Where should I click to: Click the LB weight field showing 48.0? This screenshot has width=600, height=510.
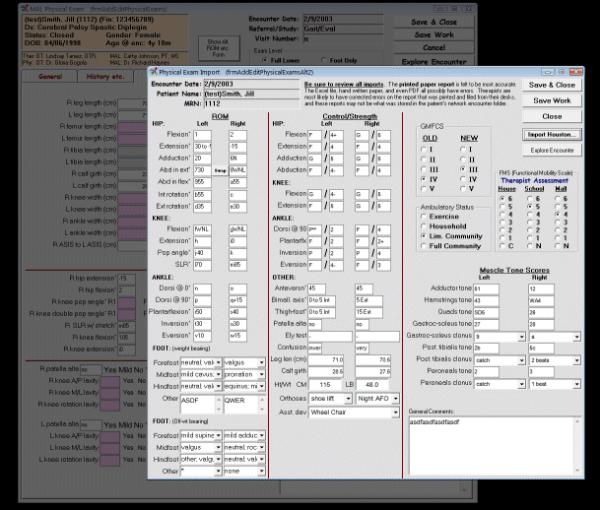[x=372, y=385]
